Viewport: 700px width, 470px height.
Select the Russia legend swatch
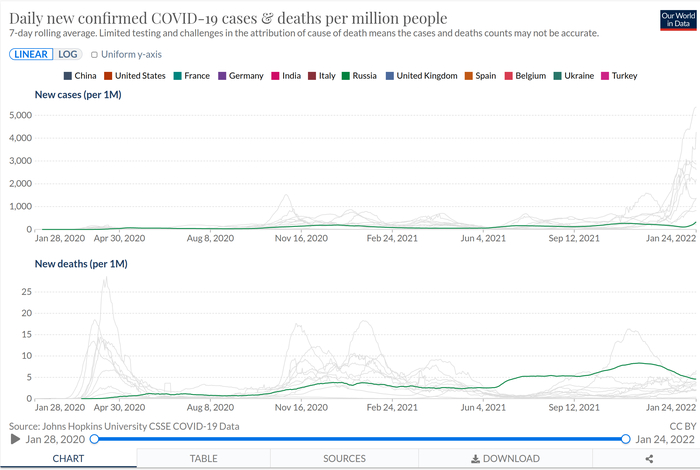click(x=346, y=76)
